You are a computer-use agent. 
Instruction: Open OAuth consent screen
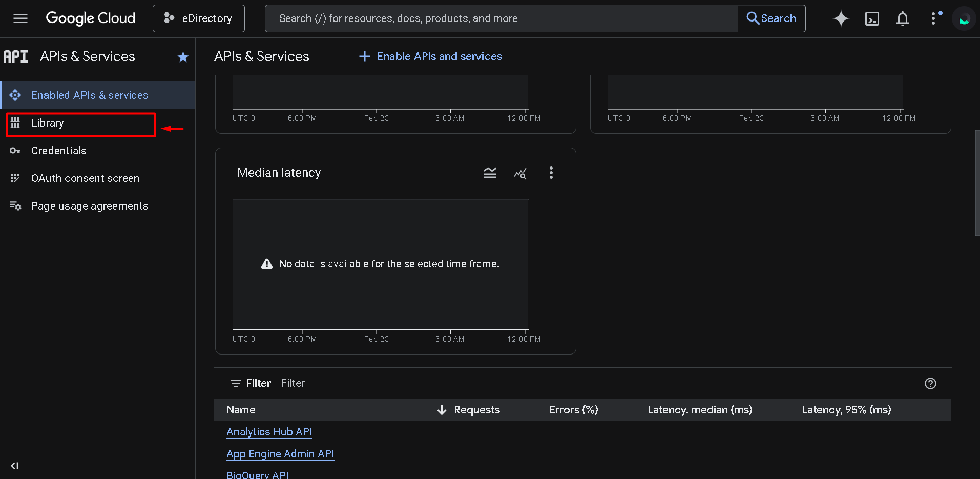click(x=98, y=178)
